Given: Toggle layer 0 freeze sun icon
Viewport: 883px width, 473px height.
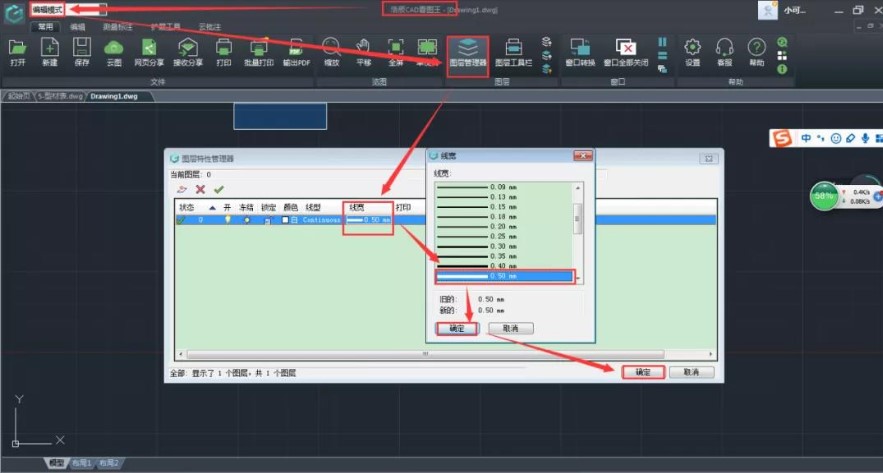Looking at the screenshot, I should 247,220.
